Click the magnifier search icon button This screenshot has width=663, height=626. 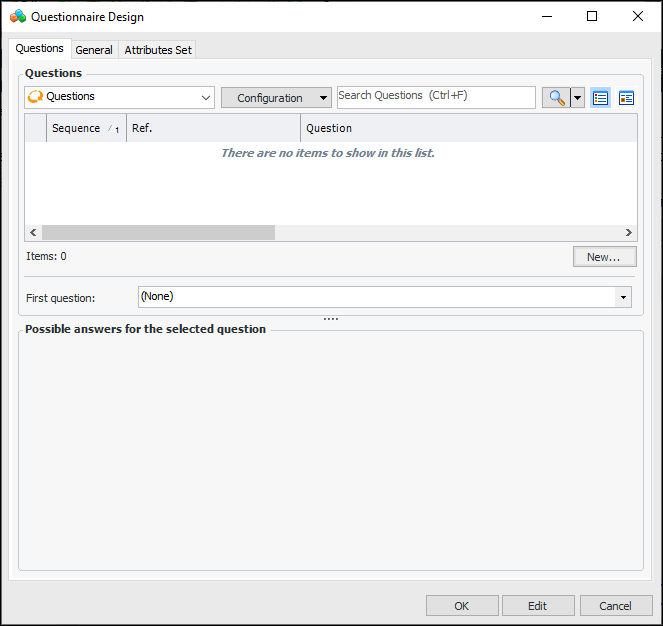[x=556, y=98]
